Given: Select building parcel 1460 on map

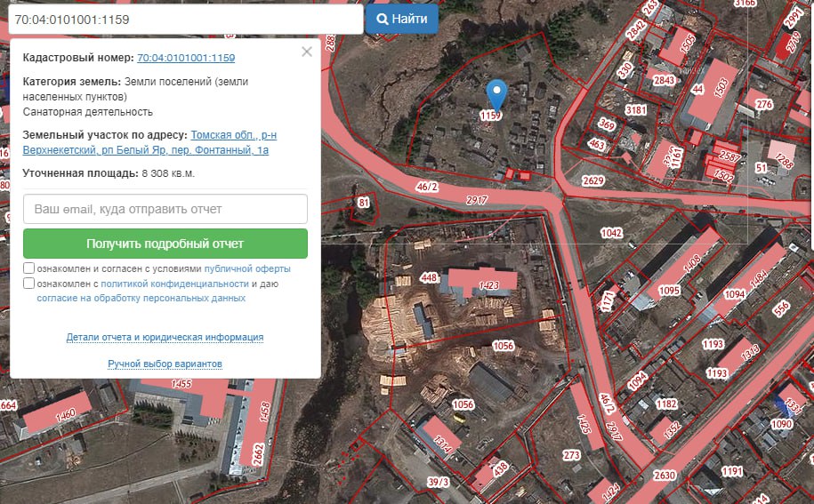Looking at the screenshot, I should [x=66, y=415].
